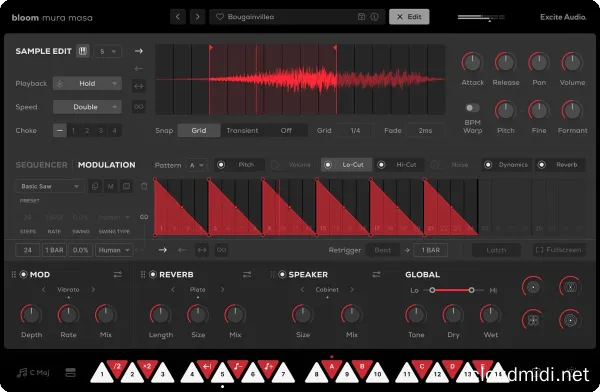Set ping-pong playback arrow in Sample Edit

pos(139,86)
